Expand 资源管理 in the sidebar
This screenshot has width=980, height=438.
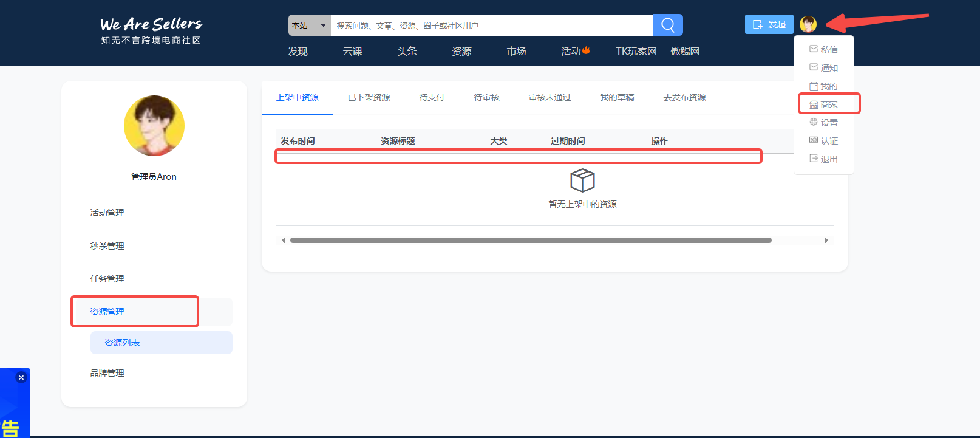pos(107,312)
